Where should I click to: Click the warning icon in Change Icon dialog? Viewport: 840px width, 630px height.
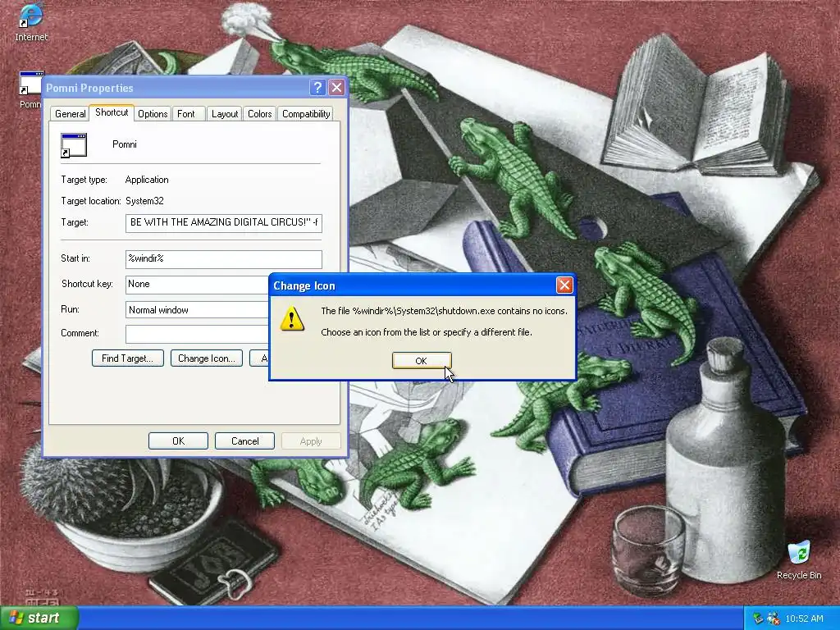click(292, 319)
